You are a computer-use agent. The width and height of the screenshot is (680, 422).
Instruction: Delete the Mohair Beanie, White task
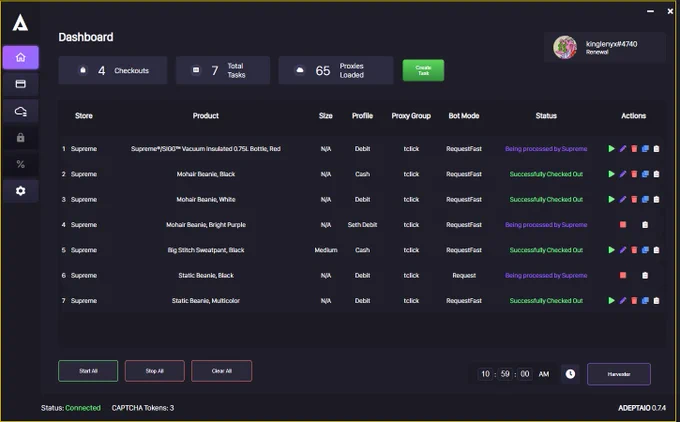click(634, 200)
